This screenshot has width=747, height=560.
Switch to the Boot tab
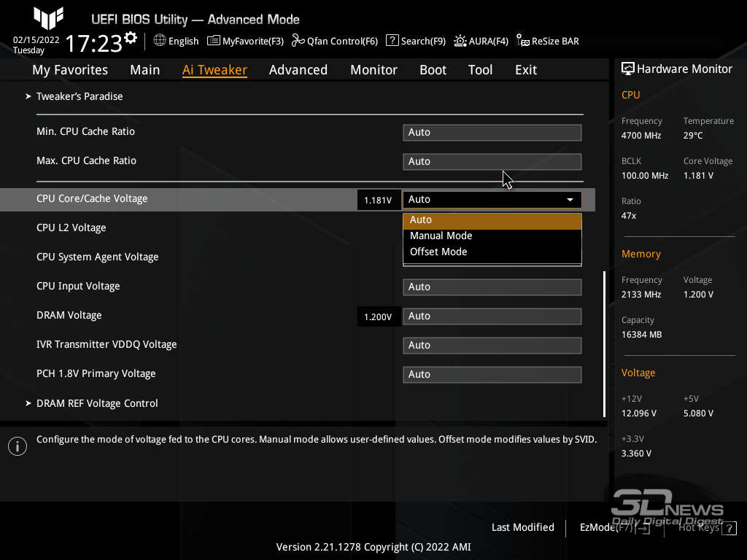433,70
